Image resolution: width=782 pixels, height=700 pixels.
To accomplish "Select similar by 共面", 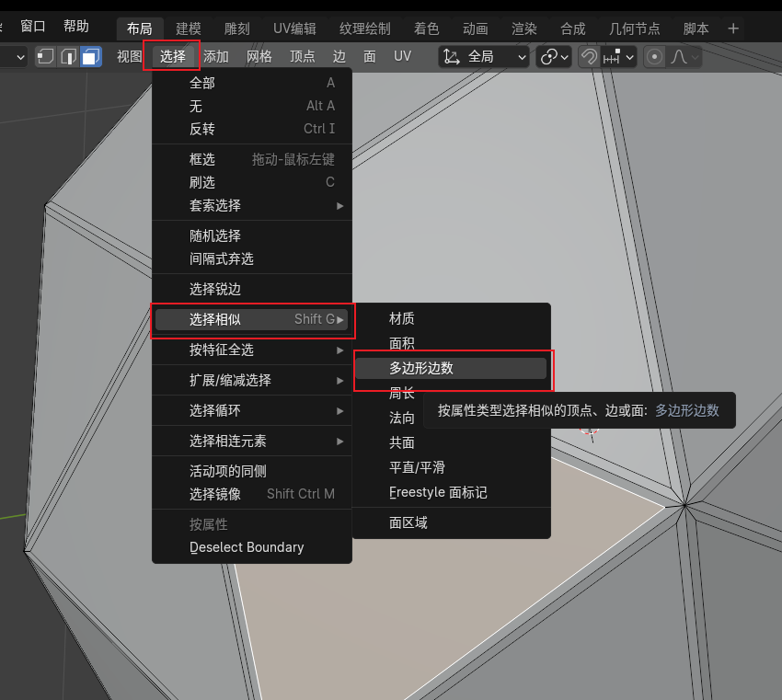I will pyautogui.click(x=452, y=442).
